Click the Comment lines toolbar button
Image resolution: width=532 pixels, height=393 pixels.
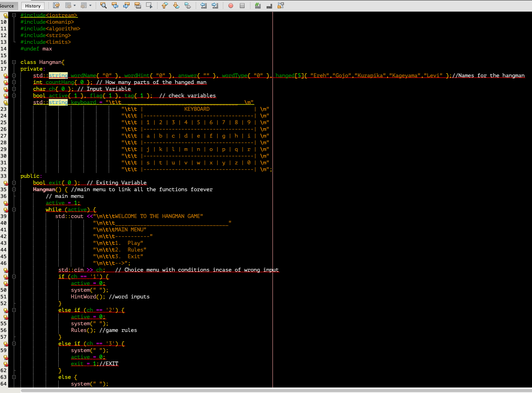[x=258, y=6]
